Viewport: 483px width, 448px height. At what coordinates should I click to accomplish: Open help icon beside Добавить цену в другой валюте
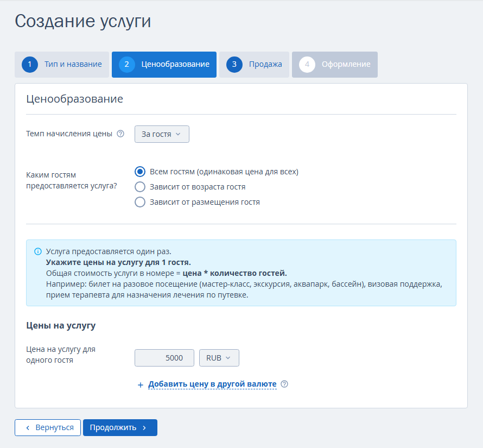pyautogui.click(x=284, y=384)
